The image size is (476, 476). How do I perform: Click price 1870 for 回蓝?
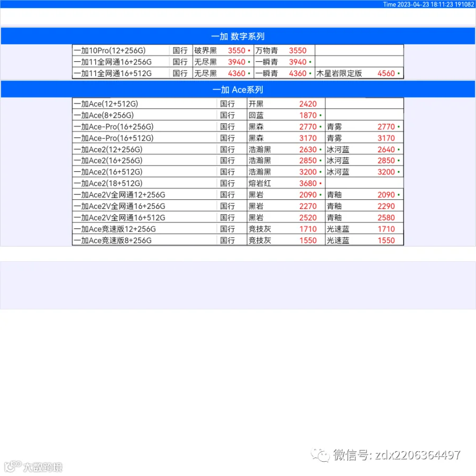coord(308,115)
